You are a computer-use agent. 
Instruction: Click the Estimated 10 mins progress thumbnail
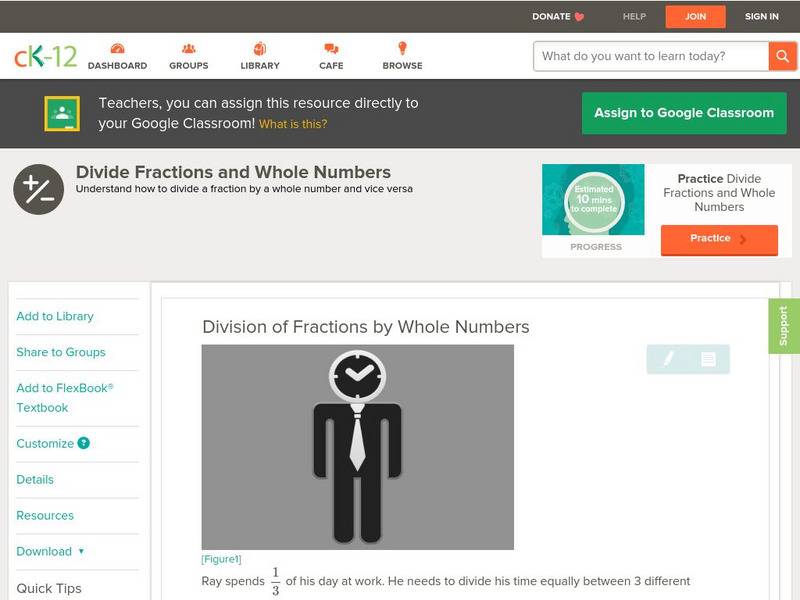593,199
